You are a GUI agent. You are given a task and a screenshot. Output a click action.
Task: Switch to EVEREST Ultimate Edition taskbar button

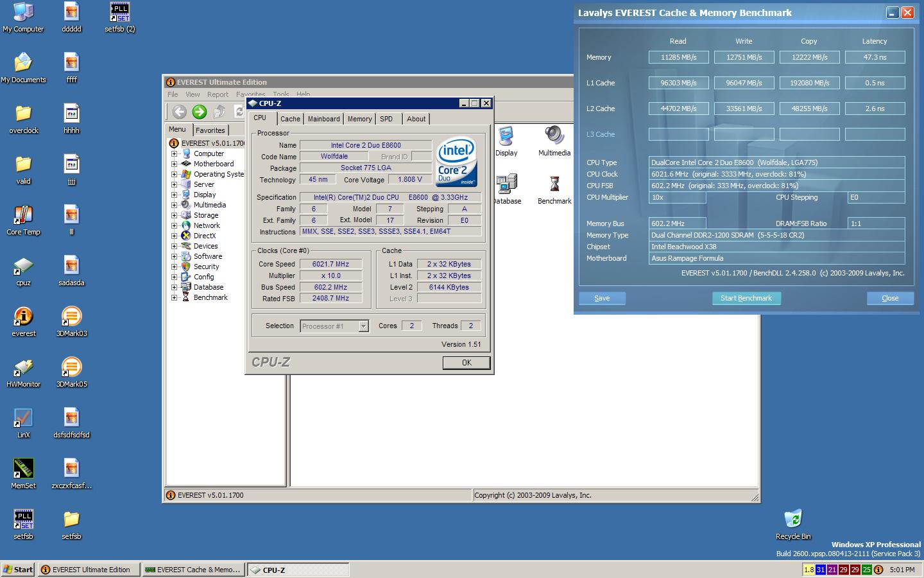tap(89, 570)
